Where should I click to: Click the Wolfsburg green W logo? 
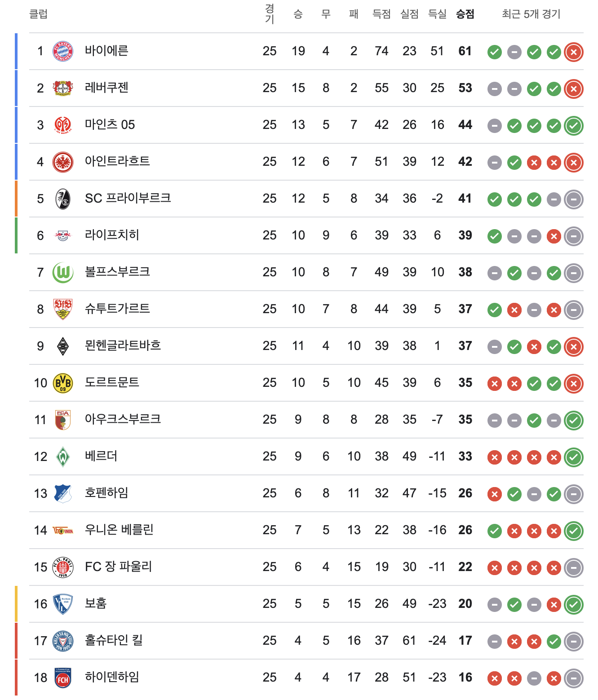[x=63, y=272]
